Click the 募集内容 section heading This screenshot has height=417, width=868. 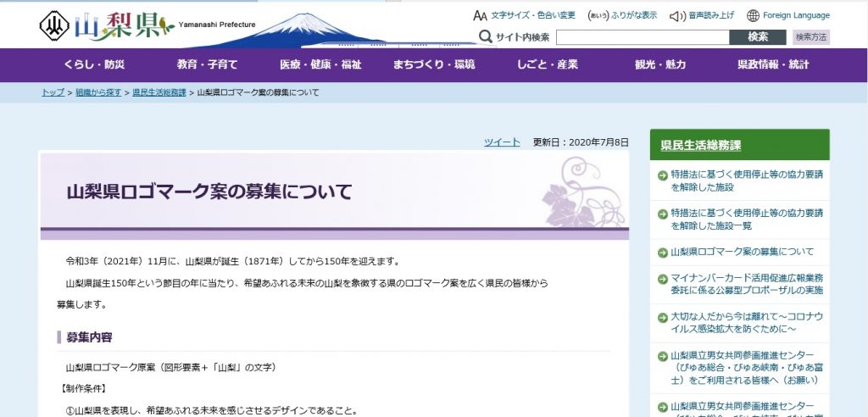89,337
